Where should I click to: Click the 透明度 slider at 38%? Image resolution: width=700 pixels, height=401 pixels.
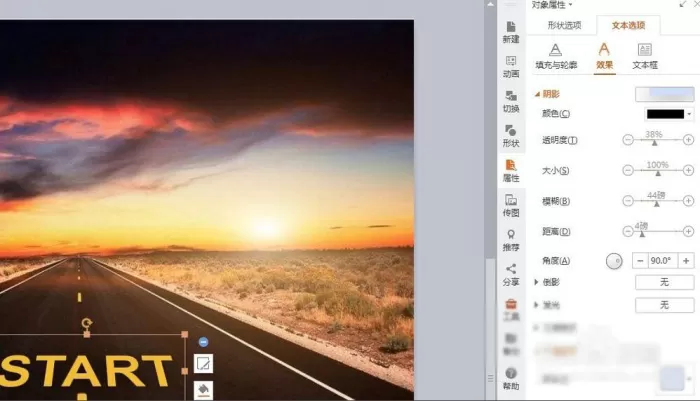coord(654,141)
